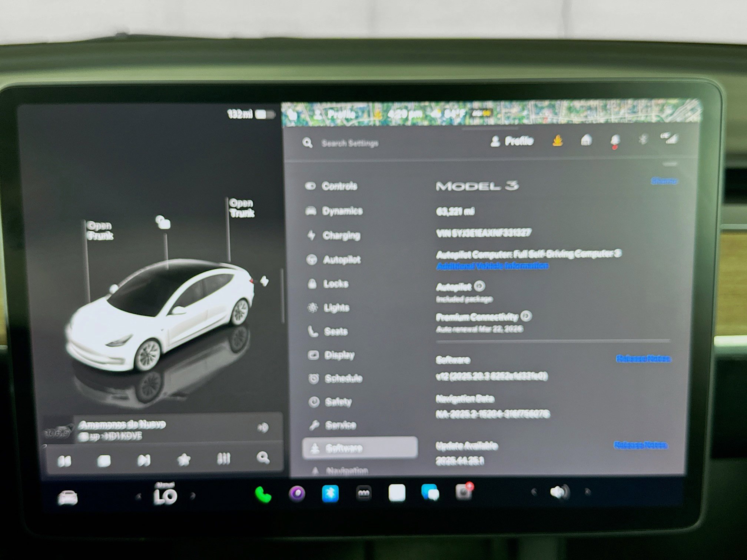Viewport: 747px width, 560px height.
Task: Open audio output options on now-playing card
Action: [x=264, y=428]
